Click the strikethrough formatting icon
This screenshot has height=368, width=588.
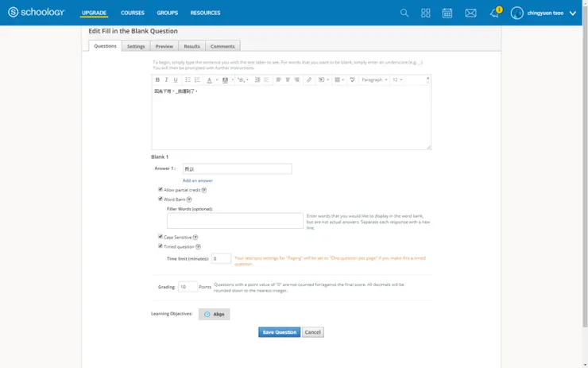[x=241, y=79]
